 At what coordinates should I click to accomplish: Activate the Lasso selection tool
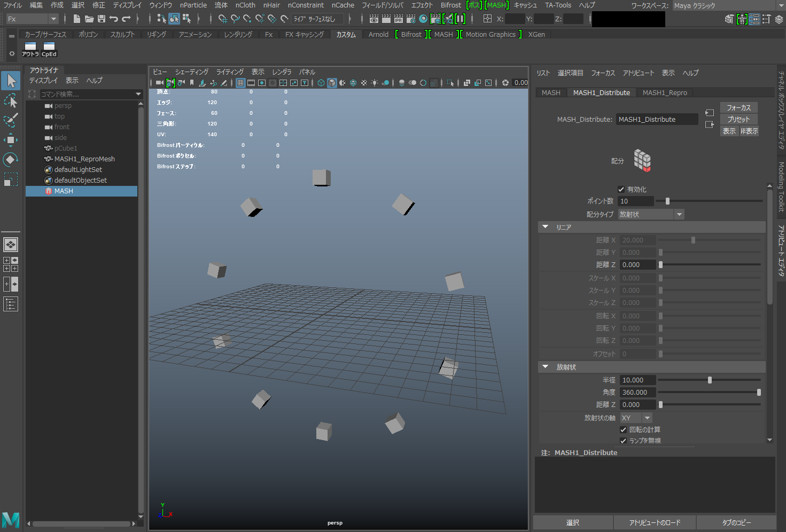pyautogui.click(x=11, y=100)
